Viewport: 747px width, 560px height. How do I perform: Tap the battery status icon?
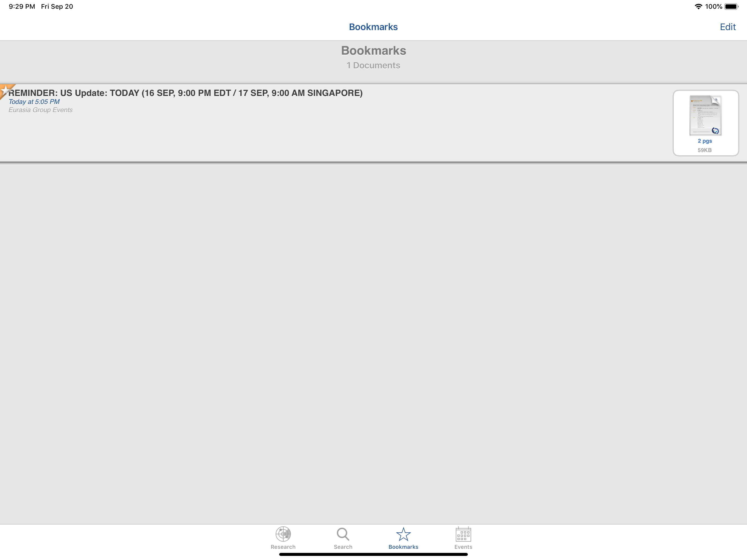tap(731, 6)
